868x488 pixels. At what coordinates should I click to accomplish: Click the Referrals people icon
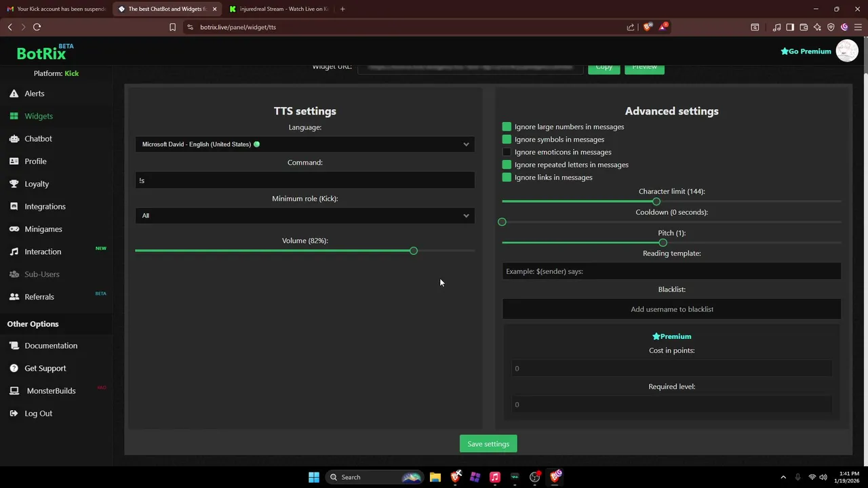pyautogui.click(x=14, y=297)
